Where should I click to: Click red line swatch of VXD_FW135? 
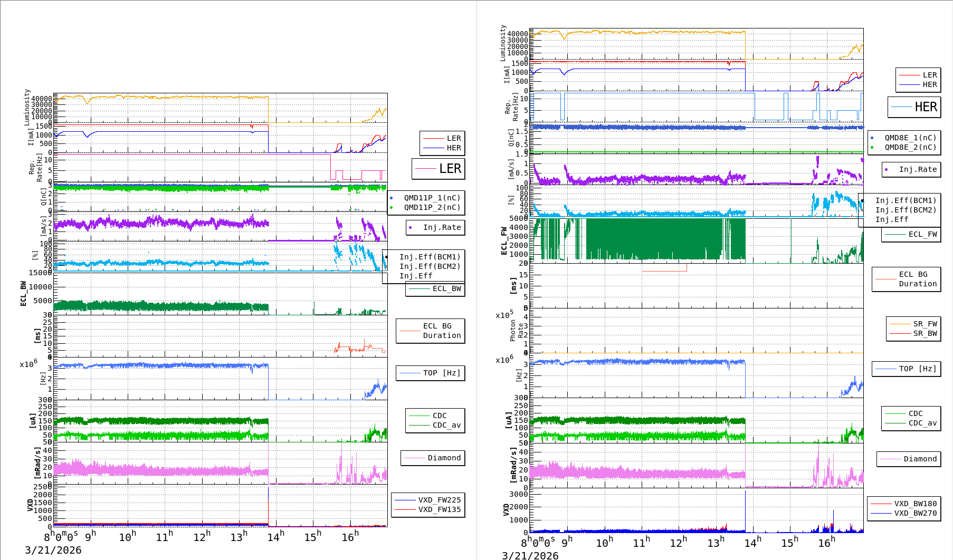point(405,509)
